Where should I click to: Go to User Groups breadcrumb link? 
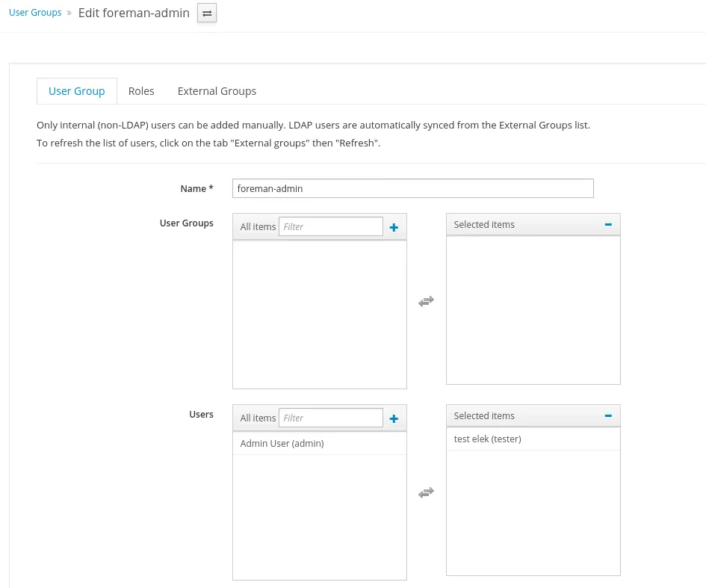[35, 13]
